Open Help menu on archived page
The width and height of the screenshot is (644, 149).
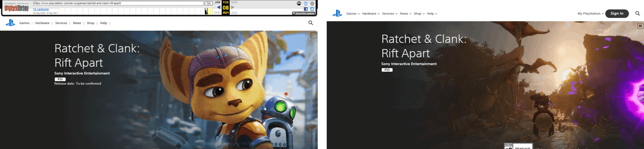point(105,23)
